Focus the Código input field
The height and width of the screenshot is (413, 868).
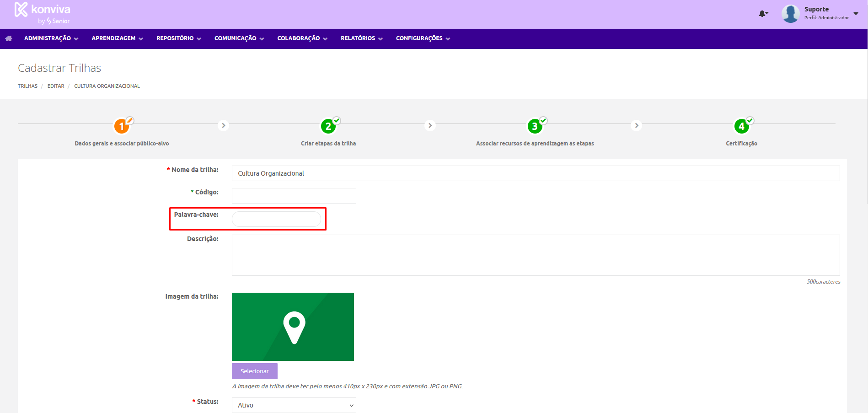[x=294, y=196]
